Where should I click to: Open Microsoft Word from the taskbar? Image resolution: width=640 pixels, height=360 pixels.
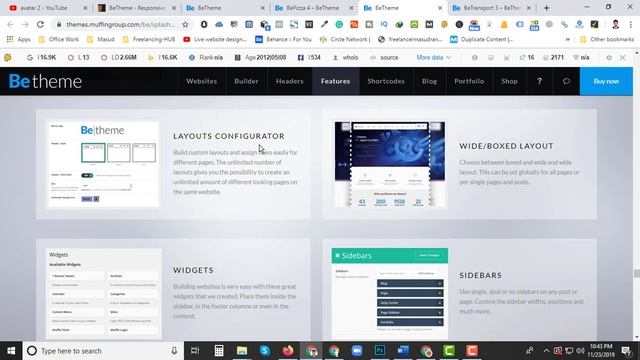click(403, 351)
